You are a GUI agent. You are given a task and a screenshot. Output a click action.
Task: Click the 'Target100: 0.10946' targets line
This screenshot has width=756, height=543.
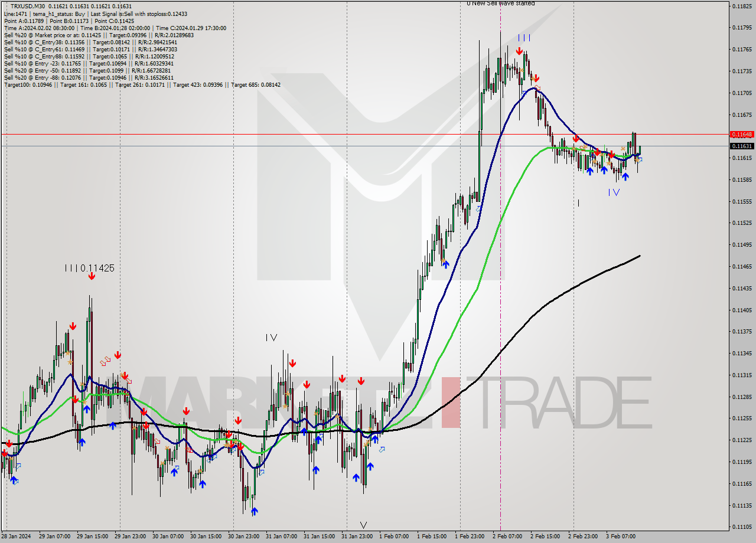(142, 85)
